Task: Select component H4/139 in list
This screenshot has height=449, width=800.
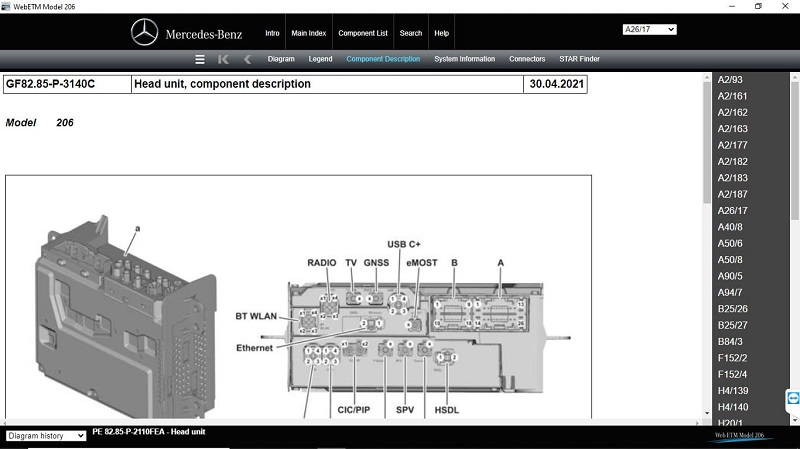Action: pyautogui.click(x=733, y=390)
